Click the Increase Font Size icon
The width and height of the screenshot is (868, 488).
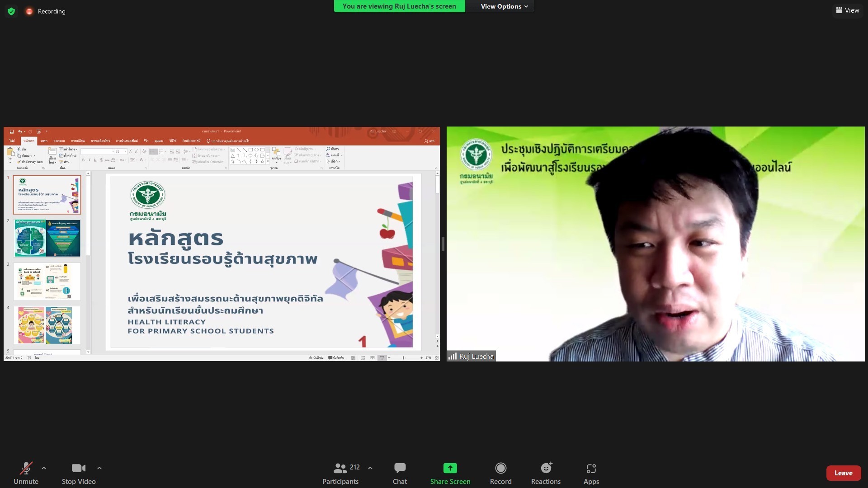click(131, 151)
